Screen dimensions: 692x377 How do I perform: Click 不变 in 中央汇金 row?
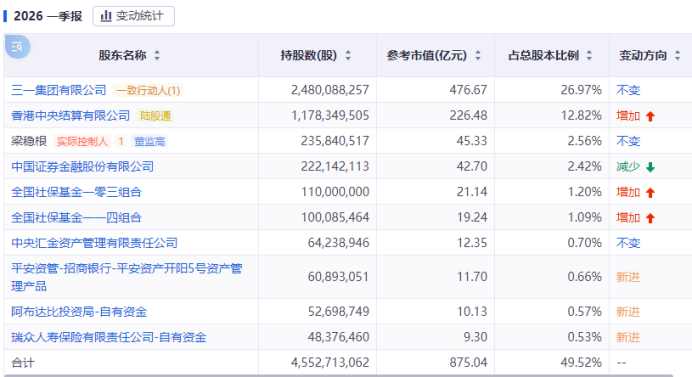628,243
